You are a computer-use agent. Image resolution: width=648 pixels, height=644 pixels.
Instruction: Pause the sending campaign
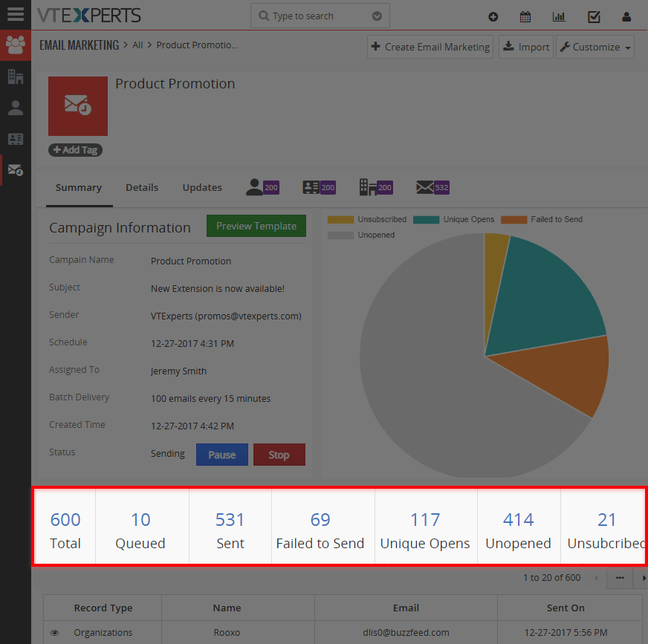click(x=222, y=455)
